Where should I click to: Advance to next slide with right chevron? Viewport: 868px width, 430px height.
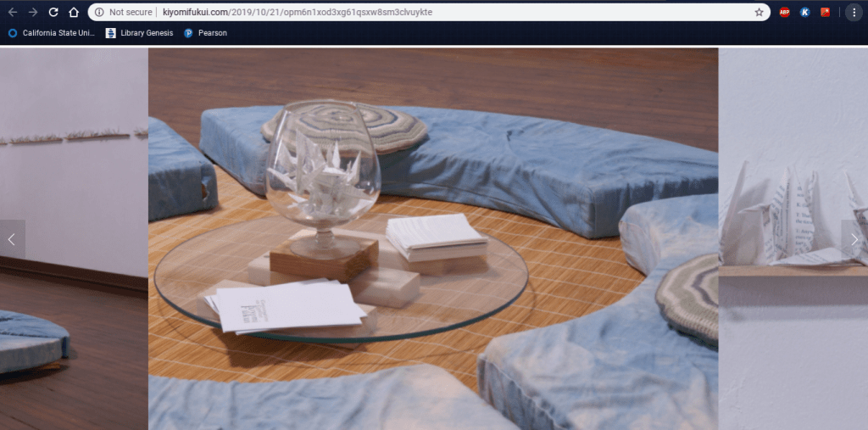(854, 239)
